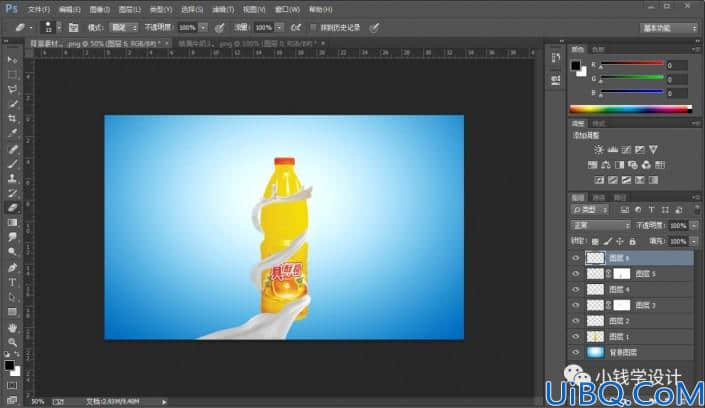The height and width of the screenshot is (408, 705).
Task: Open the Opacity dropdown arrow in options bar
Action: point(203,27)
